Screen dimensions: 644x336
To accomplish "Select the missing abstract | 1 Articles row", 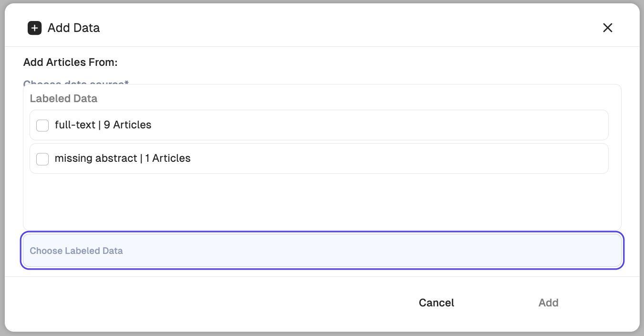I will point(320,158).
